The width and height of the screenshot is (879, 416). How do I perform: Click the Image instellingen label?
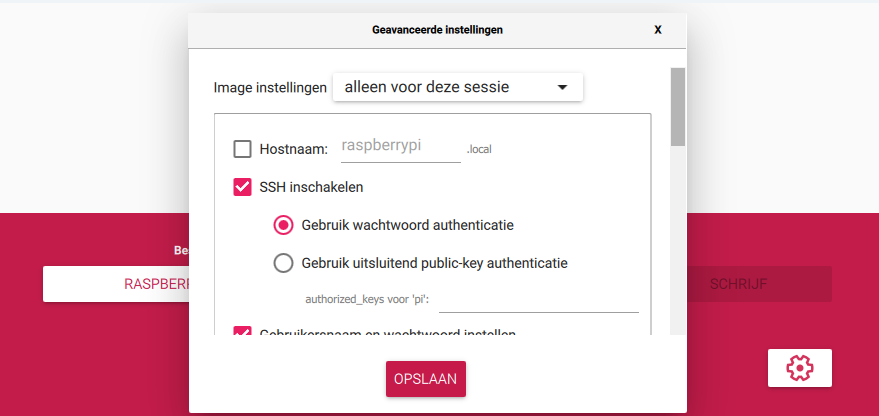pyautogui.click(x=270, y=88)
